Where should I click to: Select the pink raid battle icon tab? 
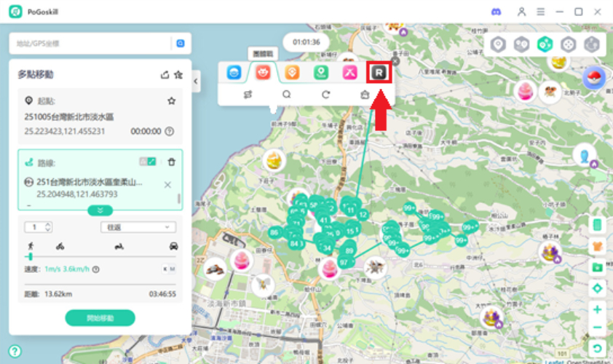tap(263, 73)
